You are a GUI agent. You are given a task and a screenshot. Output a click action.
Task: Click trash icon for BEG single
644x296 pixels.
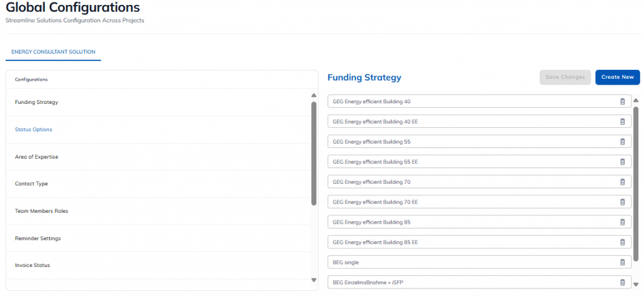pos(623,263)
